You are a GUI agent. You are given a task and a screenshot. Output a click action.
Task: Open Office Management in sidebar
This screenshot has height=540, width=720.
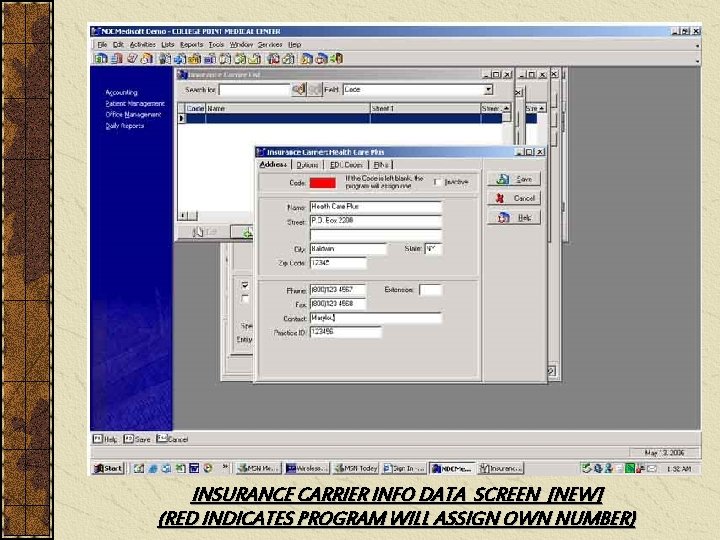tap(133, 115)
